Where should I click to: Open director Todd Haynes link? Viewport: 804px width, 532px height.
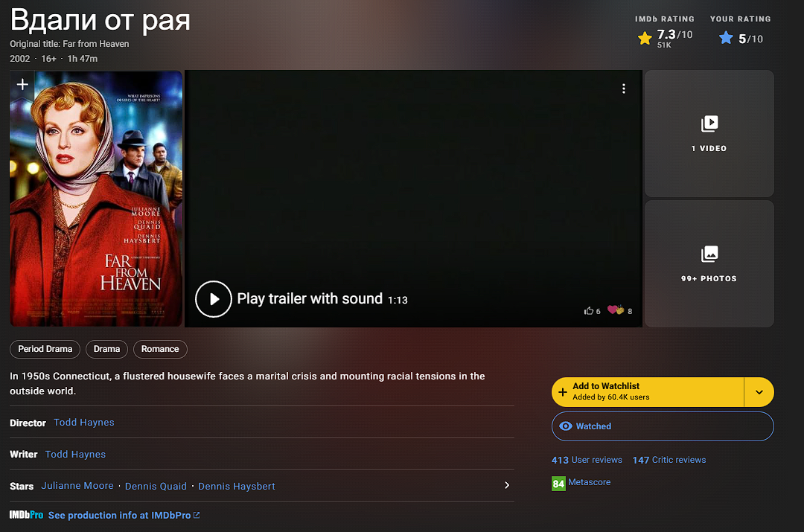(84, 423)
